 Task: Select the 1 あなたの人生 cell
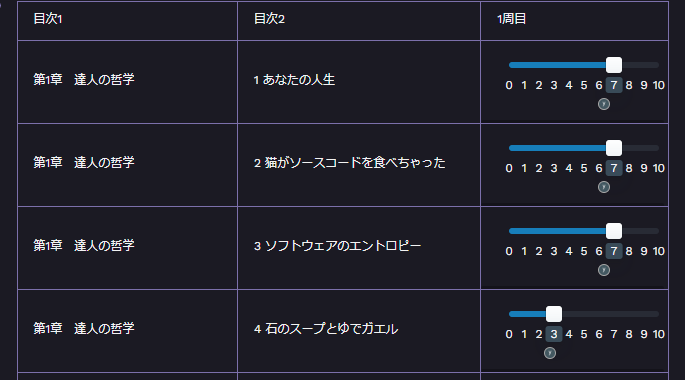pyautogui.click(x=359, y=82)
